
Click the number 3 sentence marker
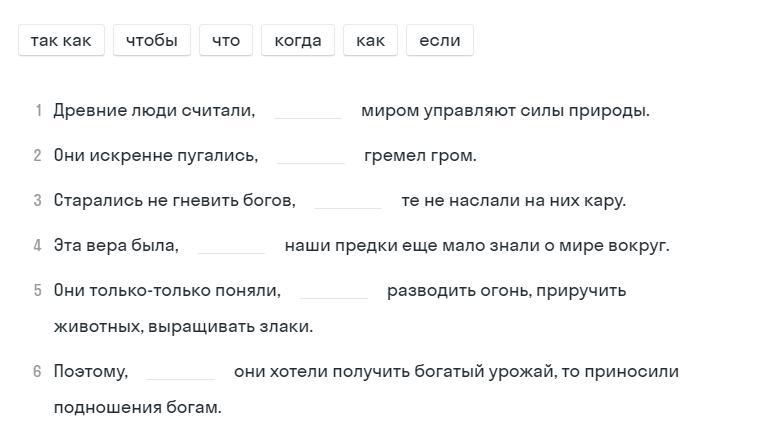(x=37, y=201)
